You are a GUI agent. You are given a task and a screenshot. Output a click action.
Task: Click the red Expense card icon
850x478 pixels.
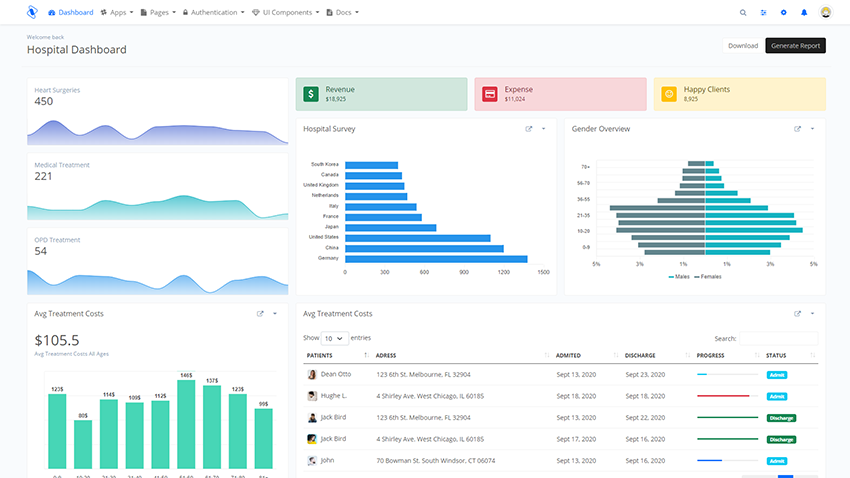[x=490, y=94]
